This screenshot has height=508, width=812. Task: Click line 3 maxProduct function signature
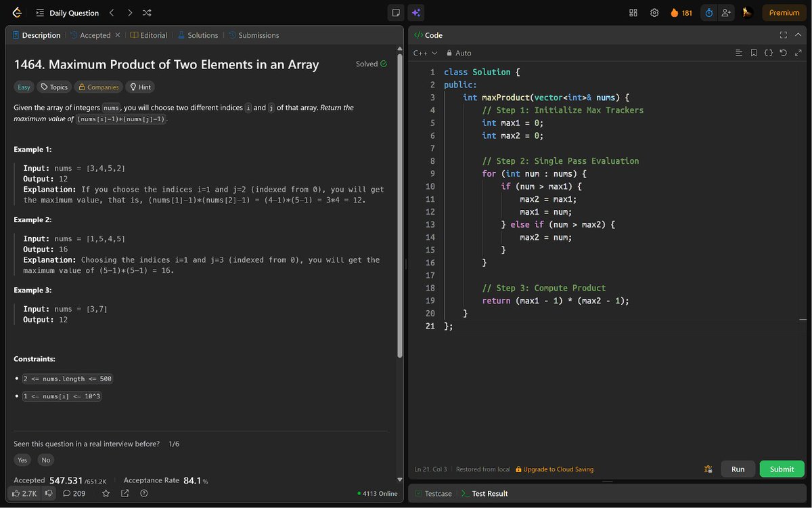pyautogui.click(x=546, y=98)
